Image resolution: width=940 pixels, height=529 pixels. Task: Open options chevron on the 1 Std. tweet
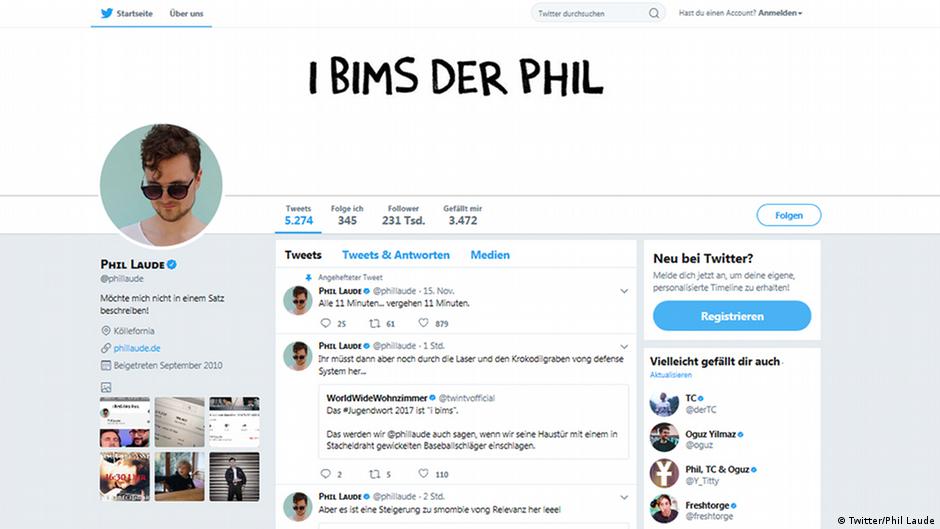(624, 347)
